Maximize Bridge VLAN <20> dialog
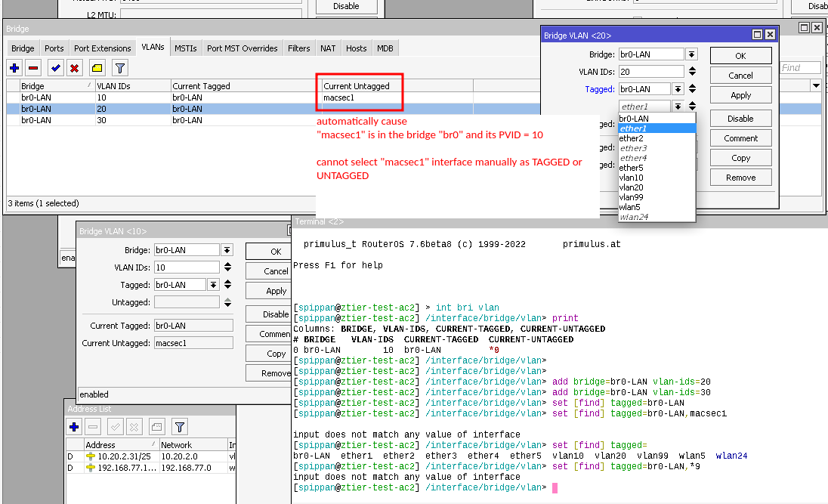 click(x=757, y=34)
